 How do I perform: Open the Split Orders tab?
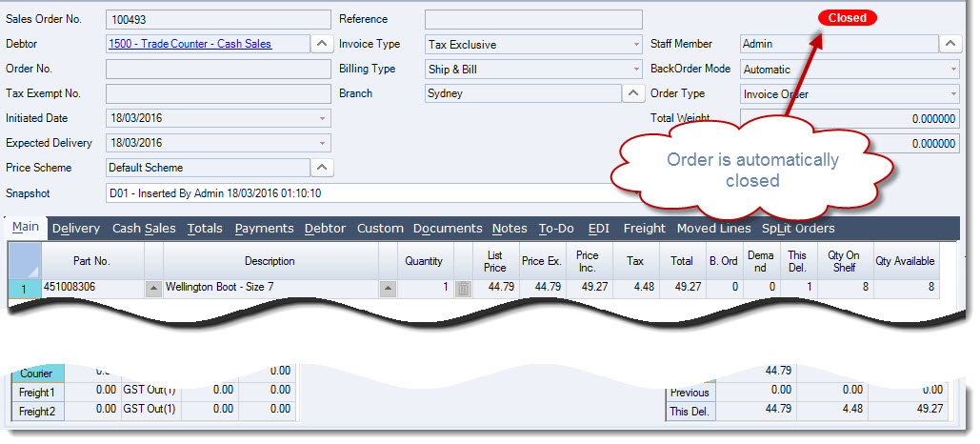(798, 229)
